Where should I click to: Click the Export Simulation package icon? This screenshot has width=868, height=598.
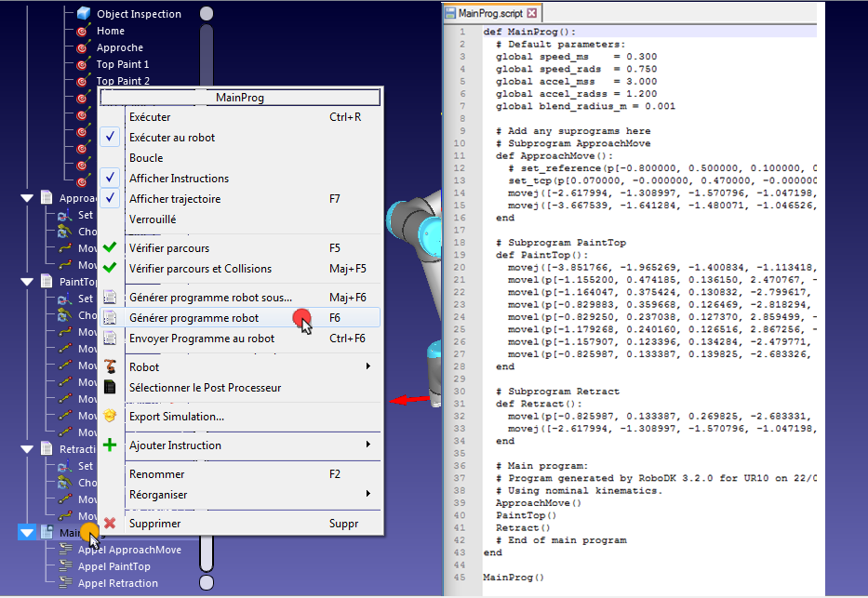(110, 416)
